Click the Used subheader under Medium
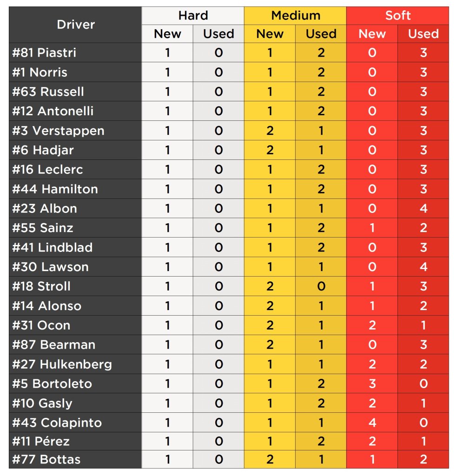The height and width of the screenshot is (476, 457). (x=321, y=33)
